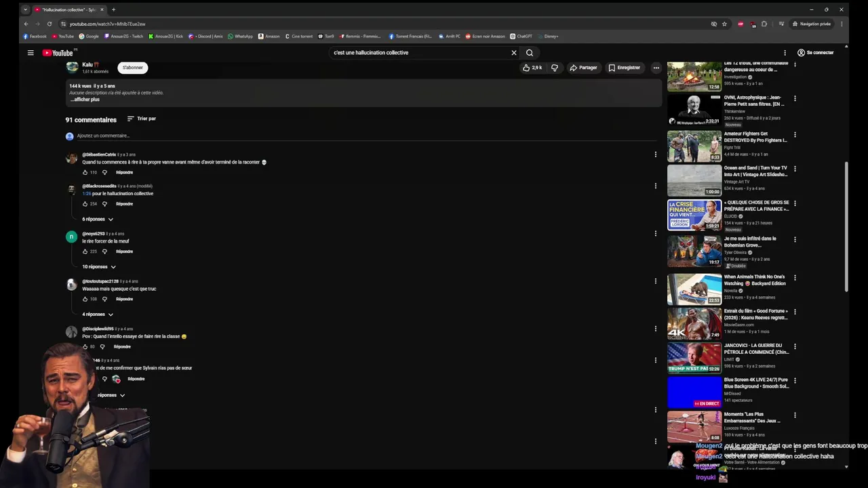
Task: Dislike Blackrosesedits' comment
Action: tap(104, 204)
